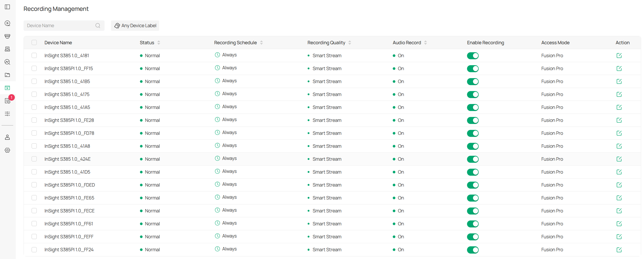Screen dimensions: 644x259
Task: Open the analytics search sidebar icon
Action: click(7, 62)
